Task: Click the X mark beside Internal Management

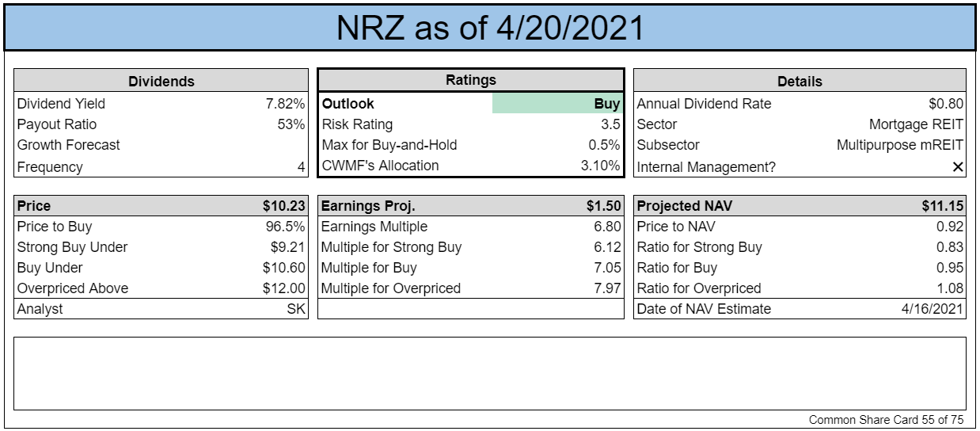Action: pos(958,166)
